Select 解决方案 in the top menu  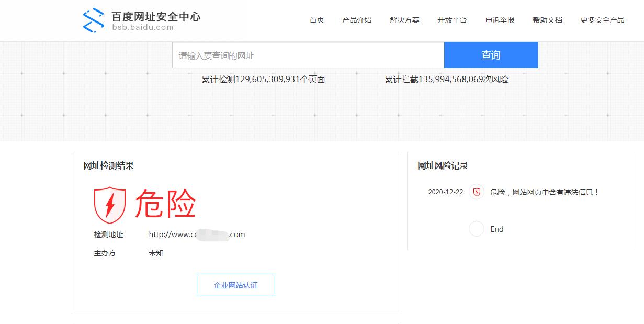(404, 20)
